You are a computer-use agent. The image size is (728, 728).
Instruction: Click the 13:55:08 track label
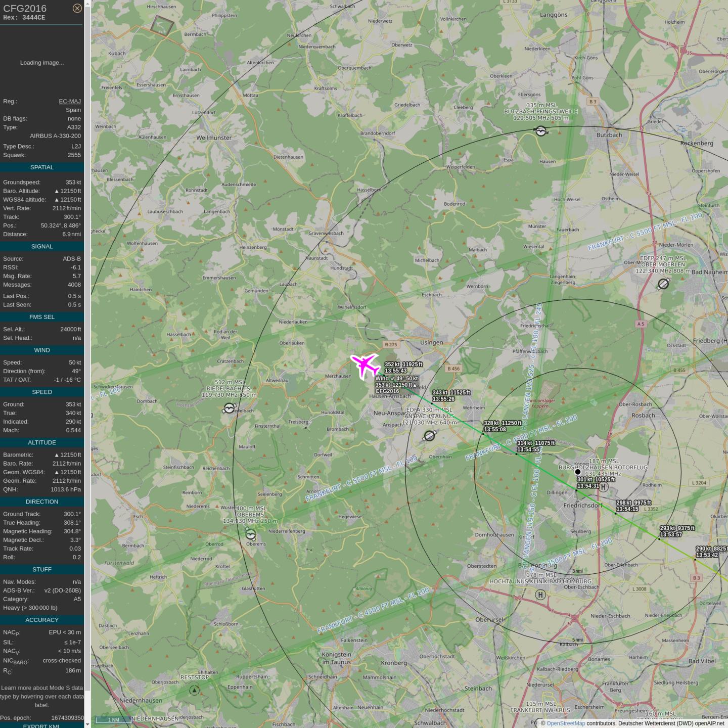coord(495,430)
